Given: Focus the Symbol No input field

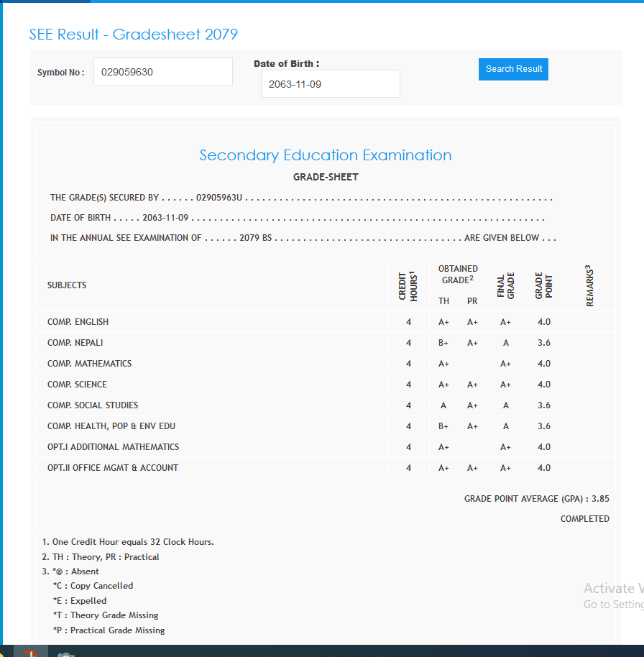Looking at the screenshot, I should pos(162,72).
